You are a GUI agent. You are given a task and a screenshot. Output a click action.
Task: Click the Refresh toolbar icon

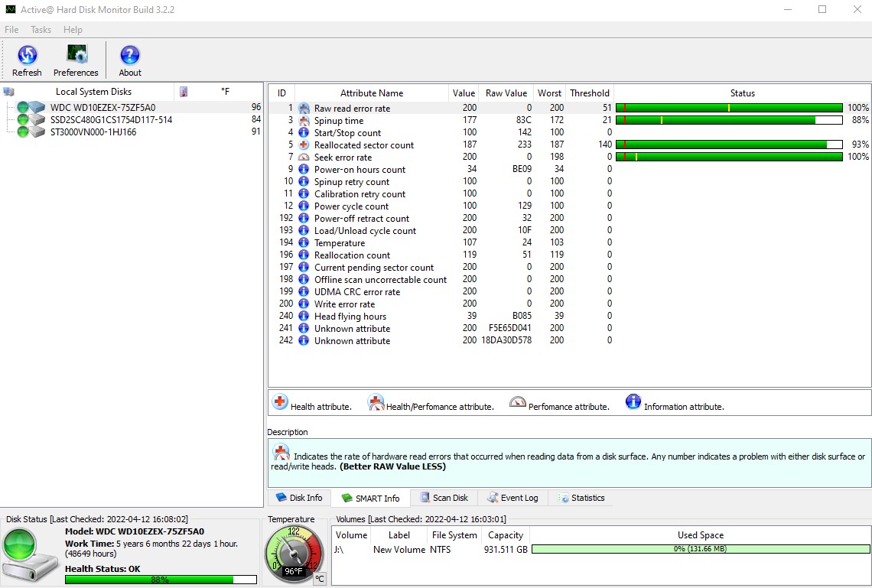[27, 56]
